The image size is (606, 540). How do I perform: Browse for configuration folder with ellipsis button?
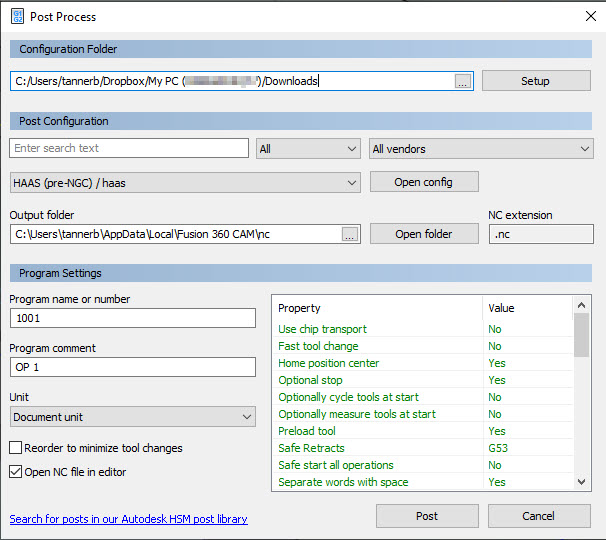(462, 82)
